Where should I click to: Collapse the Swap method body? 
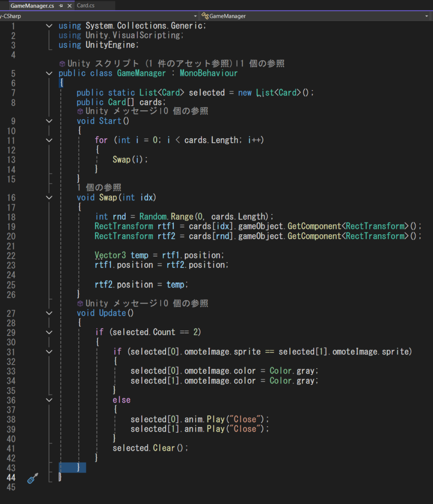tap(49, 198)
